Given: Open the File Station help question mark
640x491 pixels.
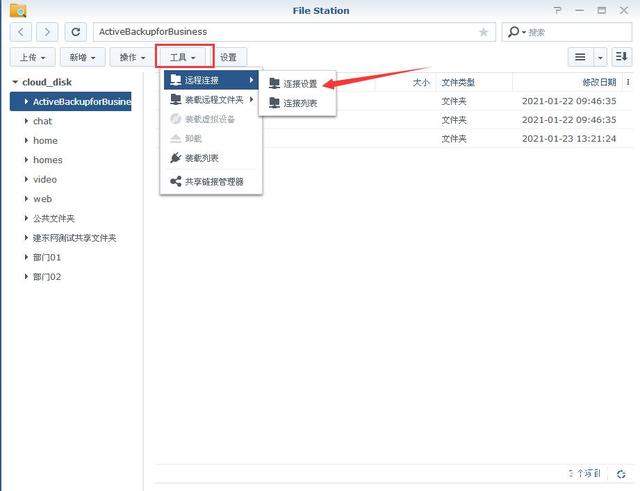Looking at the screenshot, I should 558,11.
